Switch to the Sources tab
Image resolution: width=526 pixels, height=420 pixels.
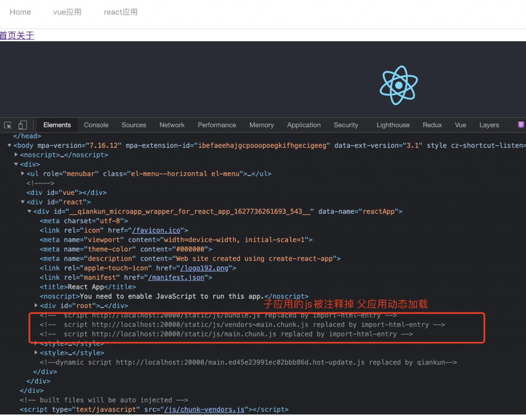[x=134, y=125]
